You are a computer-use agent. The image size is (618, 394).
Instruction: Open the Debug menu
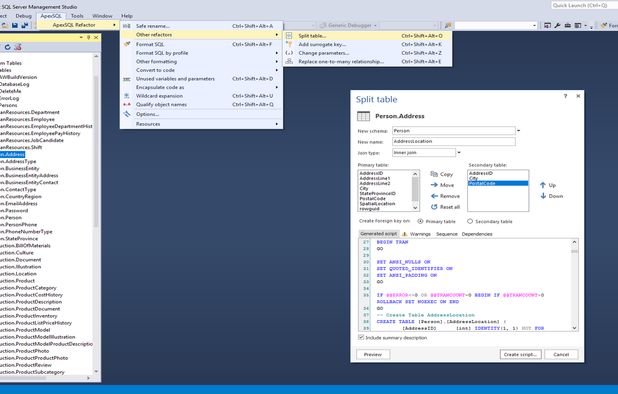click(24, 16)
